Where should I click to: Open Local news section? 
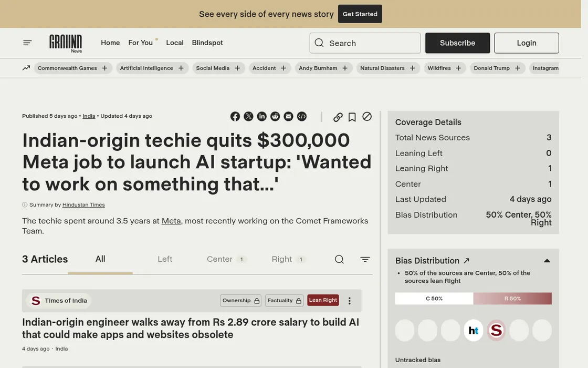click(175, 43)
